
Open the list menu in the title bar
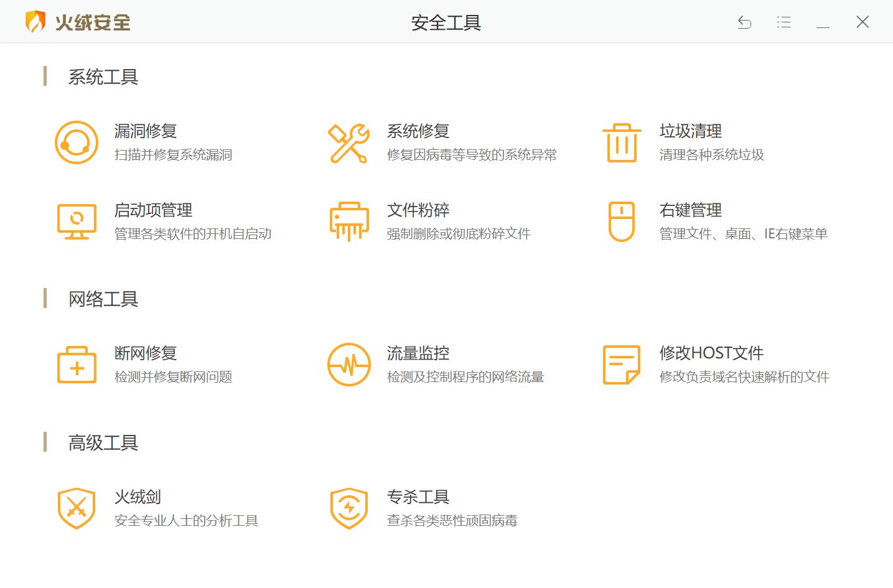tap(783, 22)
